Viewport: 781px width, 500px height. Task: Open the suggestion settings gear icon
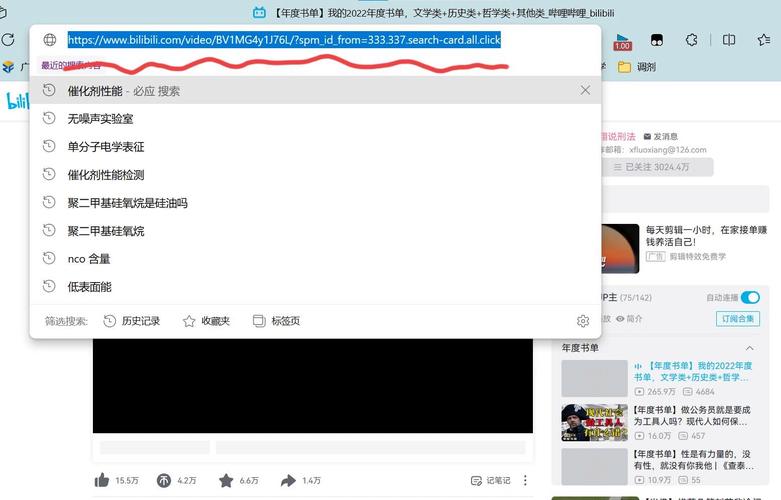583,321
